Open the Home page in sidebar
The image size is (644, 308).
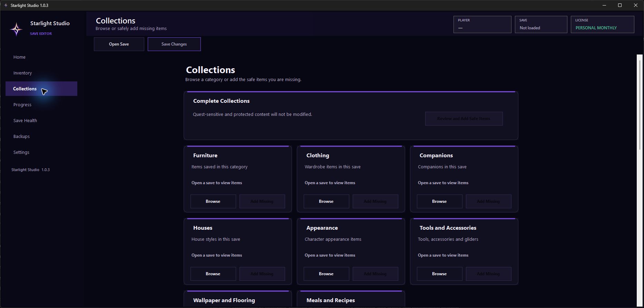(41, 57)
